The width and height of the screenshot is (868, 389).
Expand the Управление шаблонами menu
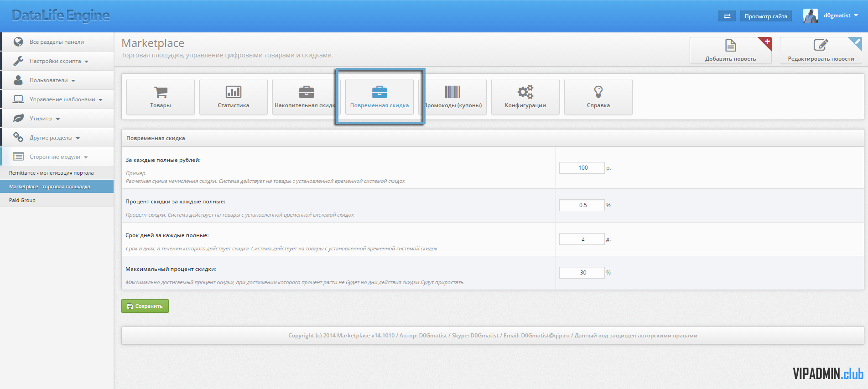click(x=57, y=99)
